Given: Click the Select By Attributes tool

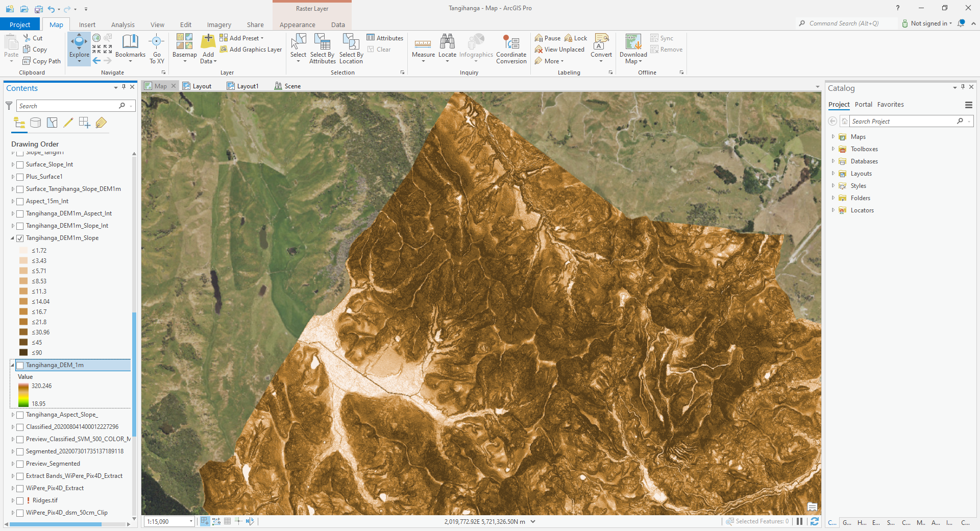Looking at the screenshot, I should pos(322,49).
